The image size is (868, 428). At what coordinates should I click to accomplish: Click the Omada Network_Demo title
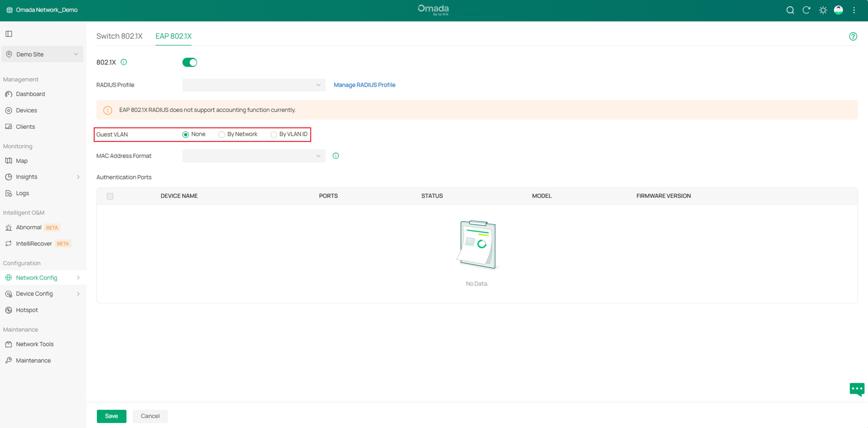47,10
